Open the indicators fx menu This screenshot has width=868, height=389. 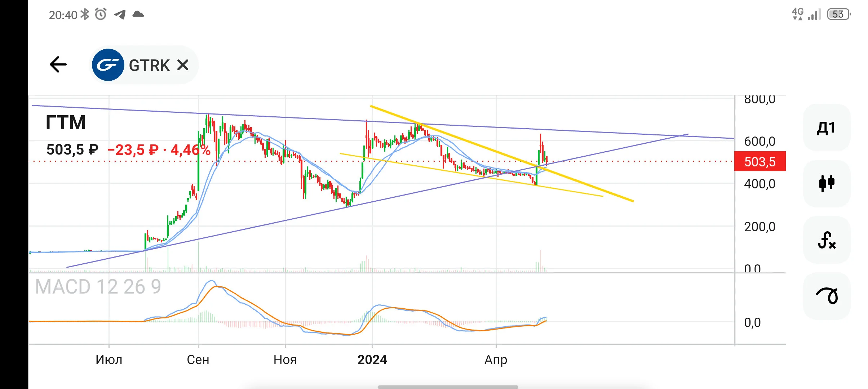tap(827, 240)
